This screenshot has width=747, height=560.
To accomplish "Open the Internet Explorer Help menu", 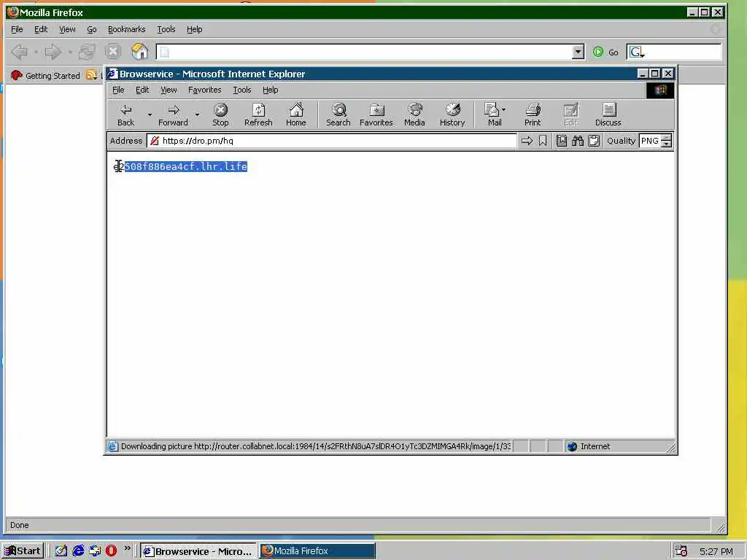I will click(270, 90).
